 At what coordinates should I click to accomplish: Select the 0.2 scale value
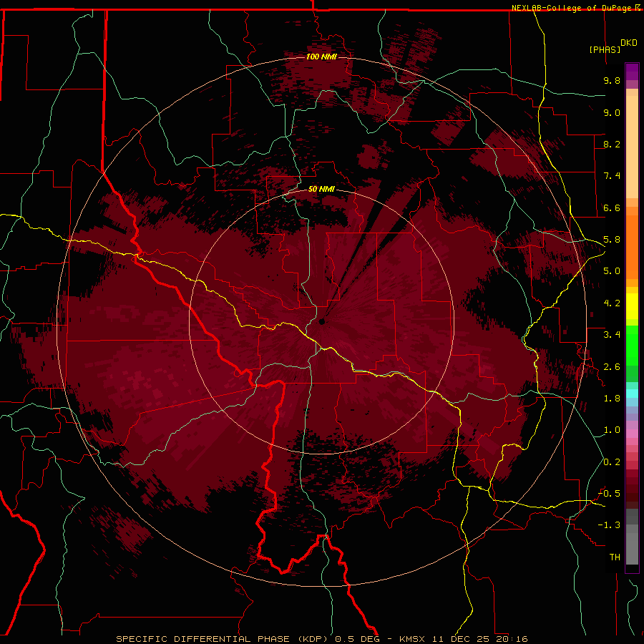pyautogui.click(x=612, y=462)
